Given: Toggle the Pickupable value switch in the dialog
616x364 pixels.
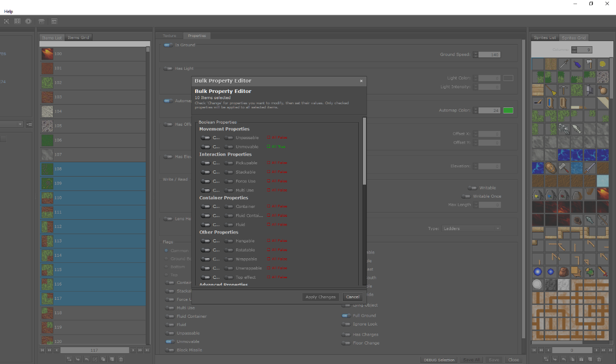Looking at the screenshot, I should pyautogui.click(x=228, y=163).
